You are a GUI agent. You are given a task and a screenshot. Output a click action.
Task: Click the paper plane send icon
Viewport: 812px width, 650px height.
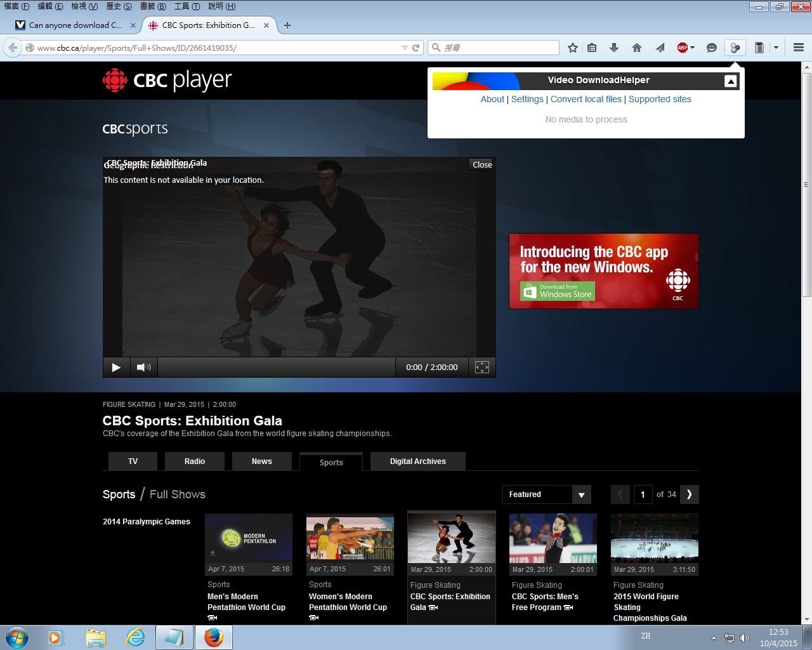pyautogui.click(x=660, y=48)
